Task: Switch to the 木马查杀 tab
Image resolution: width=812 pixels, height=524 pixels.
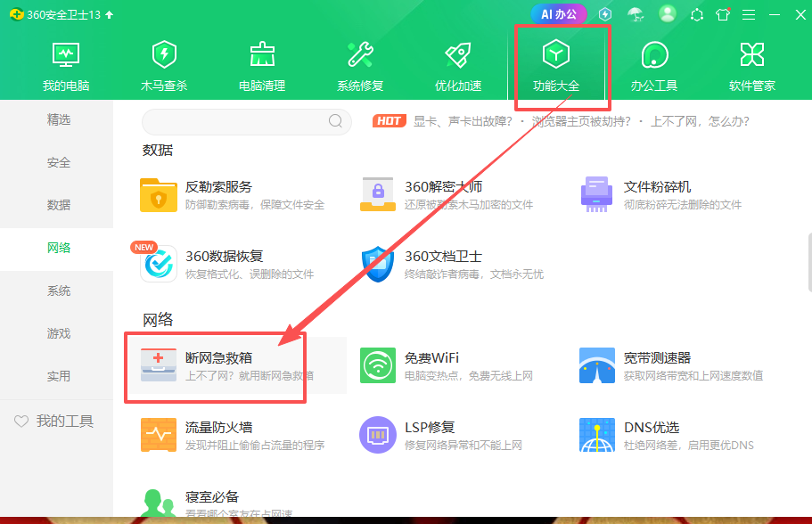Action: [164, 66]
